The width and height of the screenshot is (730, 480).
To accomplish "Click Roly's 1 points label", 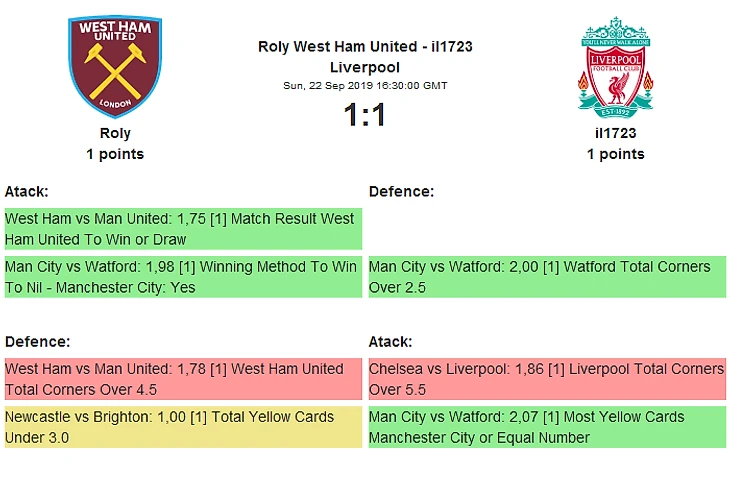I will pyautogui.click(x=115, y=154).
